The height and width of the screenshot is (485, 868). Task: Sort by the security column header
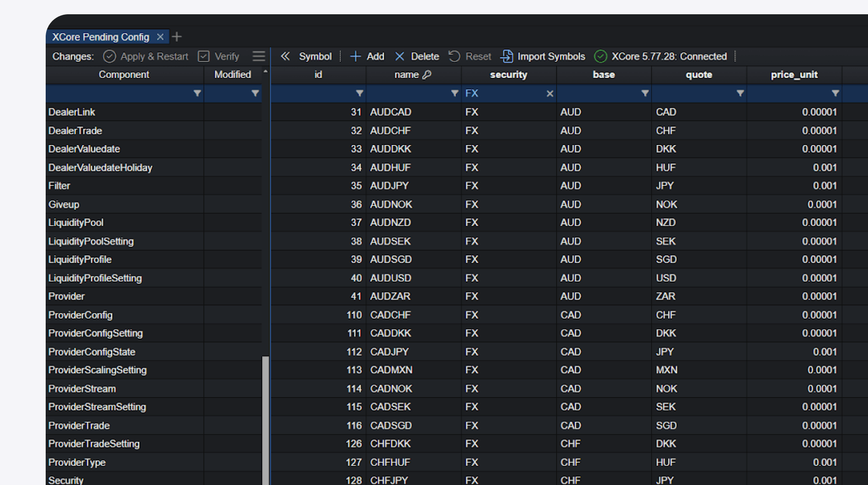[509, 75]
